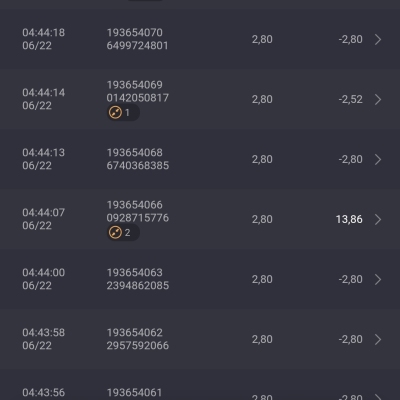This screenshot has height=400, width=400.
Task: Expand the 04:44:18 bet details chevron
Action: pyautogui.click(x=378, y=39)
